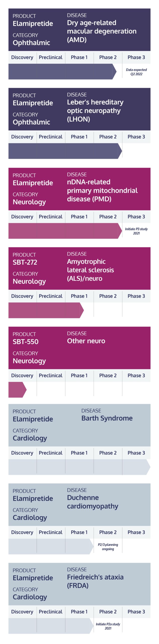
Task: Open the Duchenne cardiomyopathy product card
Action: click(79, 505)
